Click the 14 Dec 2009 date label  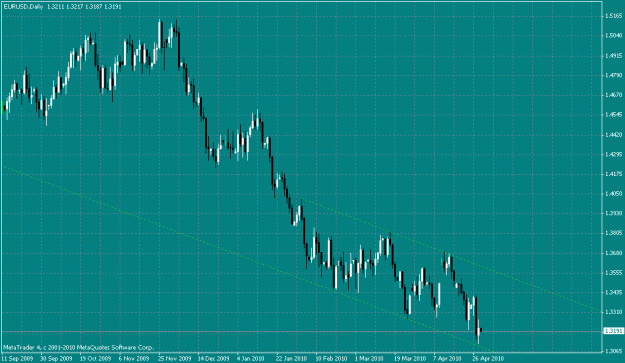214,359
